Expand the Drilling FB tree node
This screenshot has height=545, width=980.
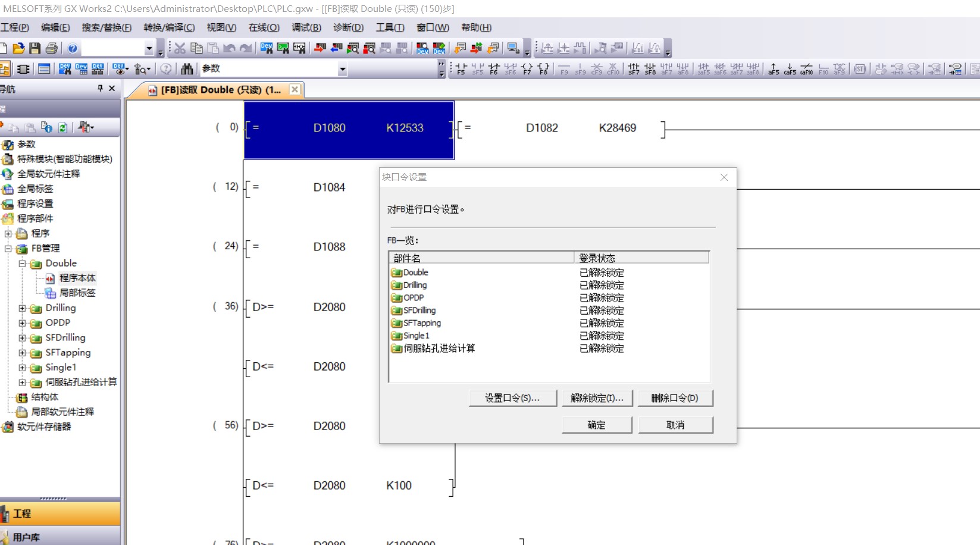coord(22,308)
